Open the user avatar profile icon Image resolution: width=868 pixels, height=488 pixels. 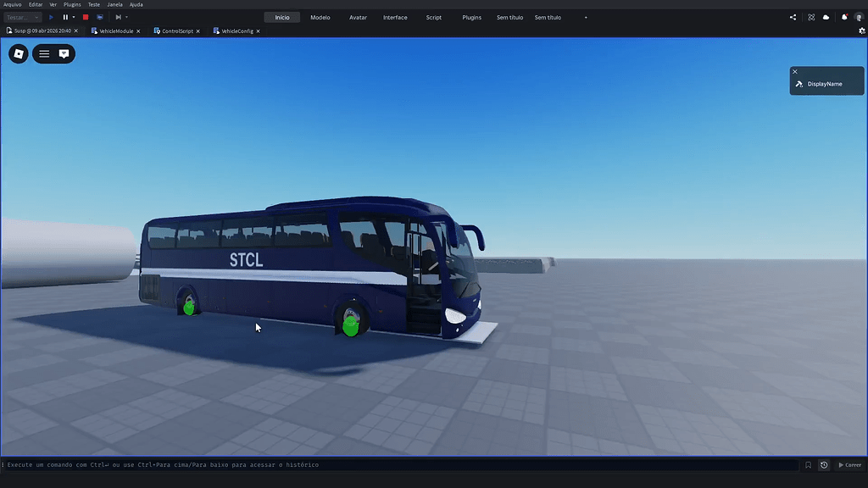point(859,17)
